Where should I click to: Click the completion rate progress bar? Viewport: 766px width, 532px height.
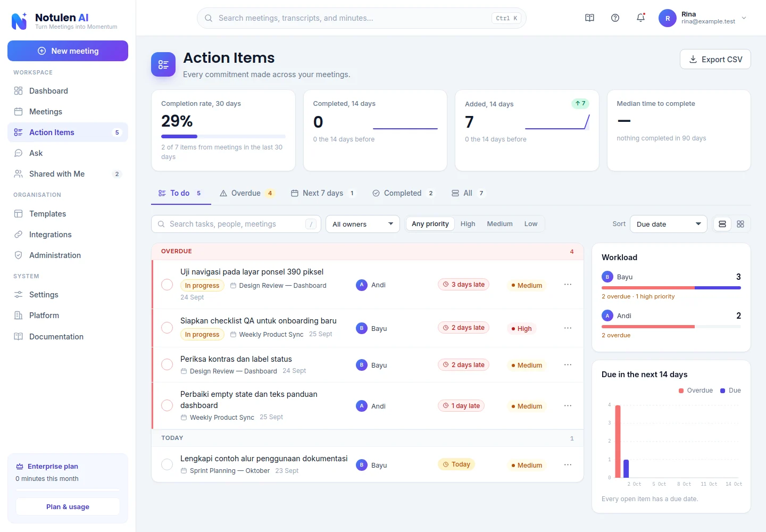point(223,137)
